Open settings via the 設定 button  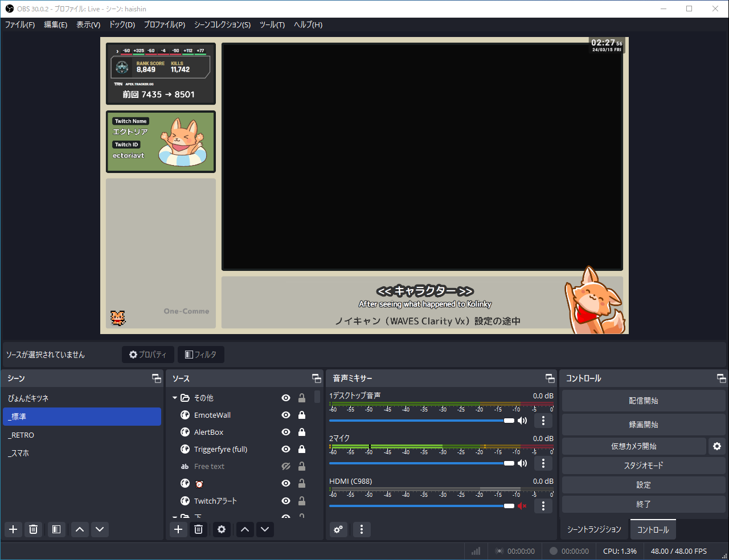(x=643, y=485)
